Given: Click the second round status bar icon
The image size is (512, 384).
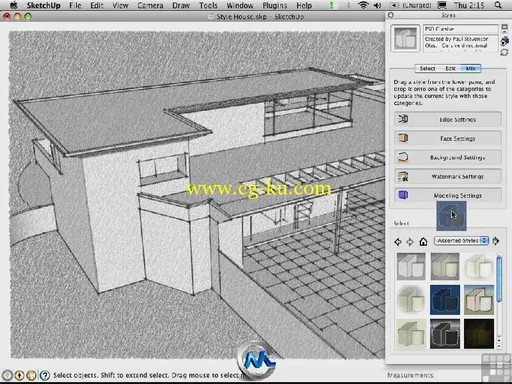Looking at the screenshot, I should pos(19,375).
